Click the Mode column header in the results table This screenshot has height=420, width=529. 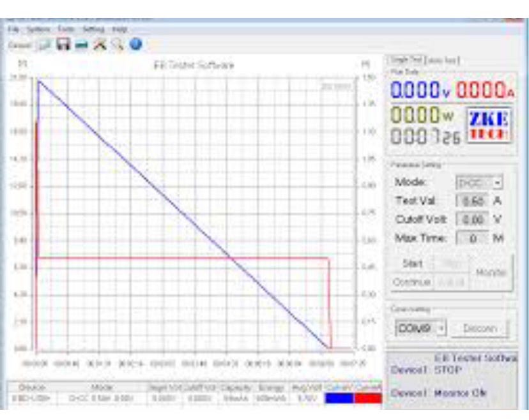point(102,387)
